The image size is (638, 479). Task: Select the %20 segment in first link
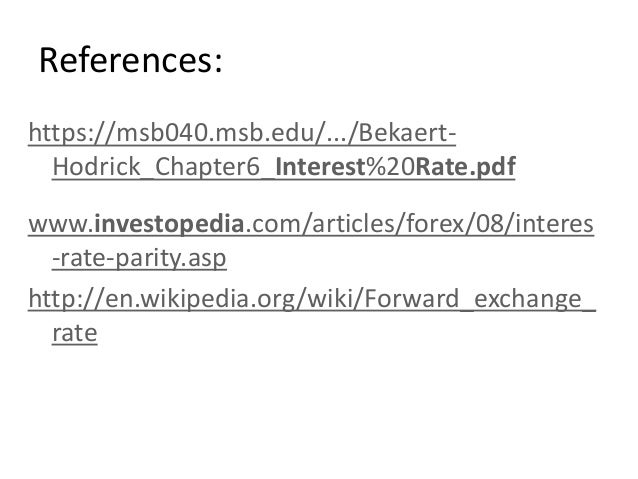coord(390,166)
